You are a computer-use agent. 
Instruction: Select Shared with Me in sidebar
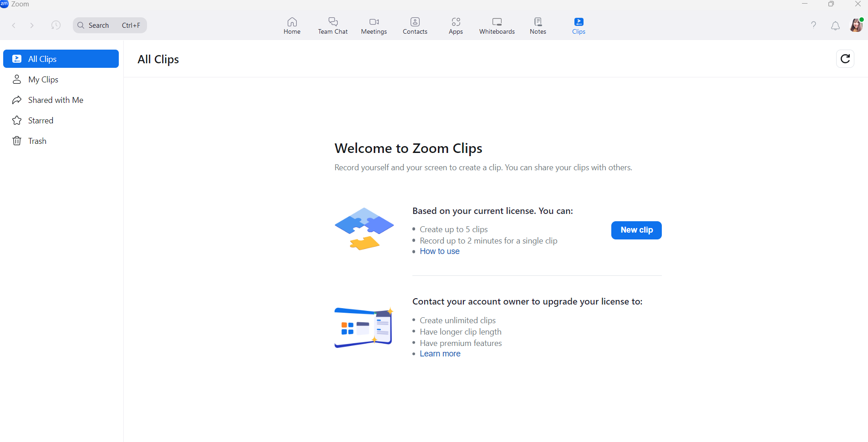click(x=56, y=100)
